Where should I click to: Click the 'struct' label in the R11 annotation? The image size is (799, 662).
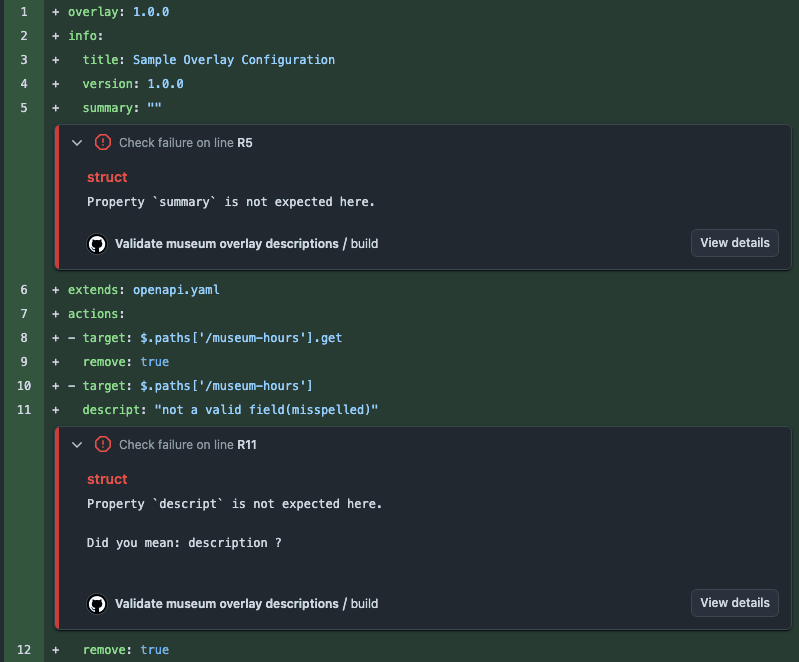(x=107, y=480)
